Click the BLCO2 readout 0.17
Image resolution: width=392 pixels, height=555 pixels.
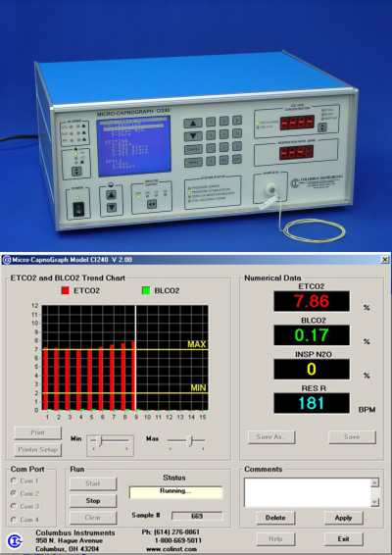(x=312, y=334)
